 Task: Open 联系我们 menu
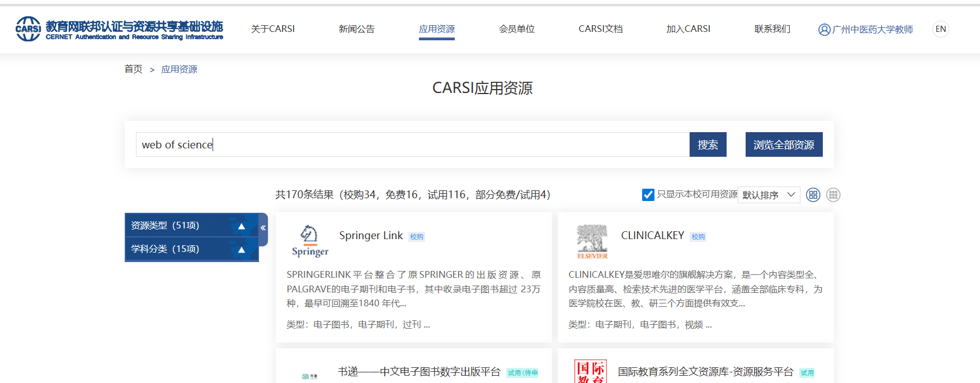(x=772, y=29)
